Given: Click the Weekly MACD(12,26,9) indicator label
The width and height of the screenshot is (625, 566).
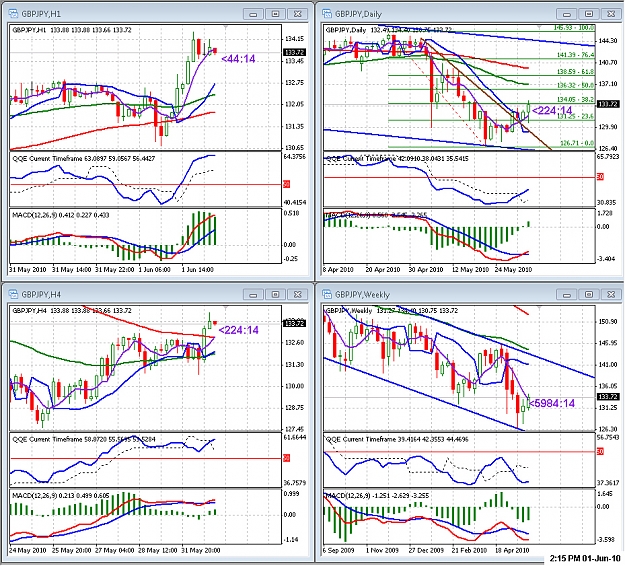Looking at the screenshot, I should [x=377, y=496].
